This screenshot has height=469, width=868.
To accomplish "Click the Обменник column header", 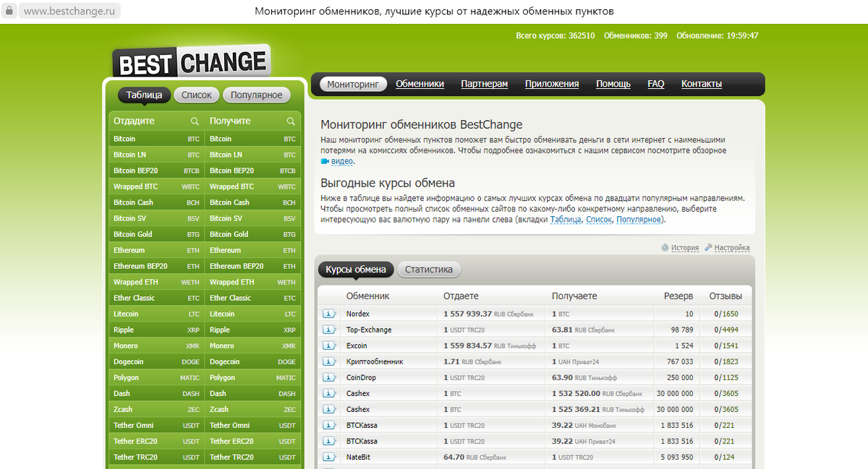I will tap(367, 296).
